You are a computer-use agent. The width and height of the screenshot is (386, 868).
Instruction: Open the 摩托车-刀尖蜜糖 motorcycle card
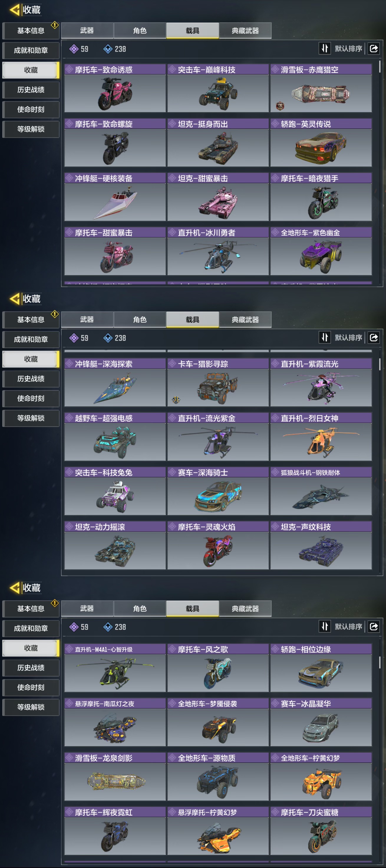(321, 831)
